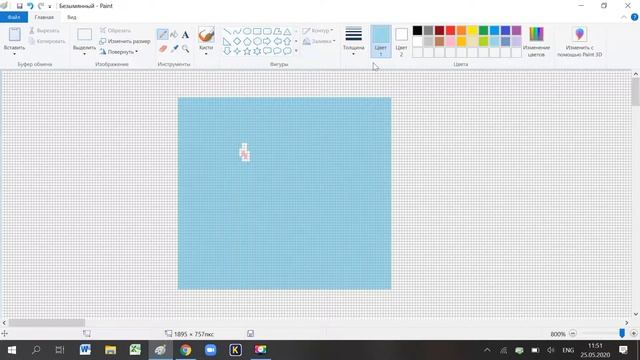Collapse the ribbon with the chevron
The height and width of the screenshot is (360, 640).
pyautogui.click(x=624, y=17)
